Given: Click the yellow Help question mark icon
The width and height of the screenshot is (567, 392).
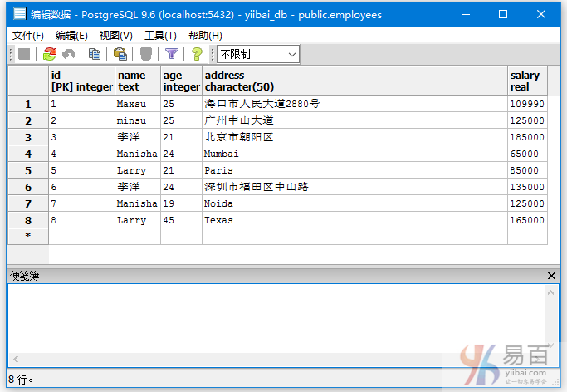Looking at the screenshot, I should pyautogui.click(x=197, y=54).
